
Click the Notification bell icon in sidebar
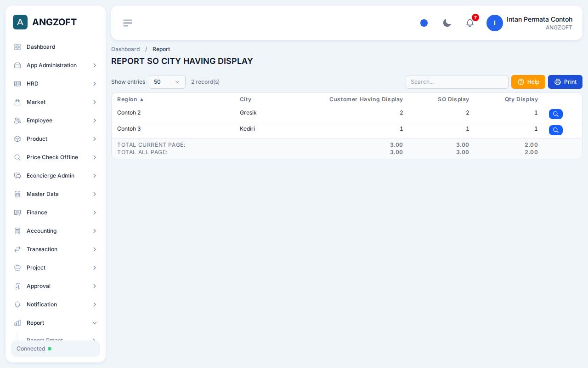coord(17,305)
